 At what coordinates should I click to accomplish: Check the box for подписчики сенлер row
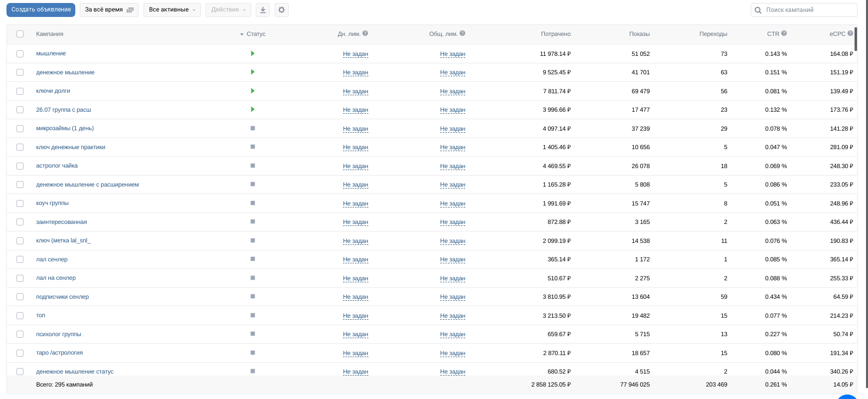click(x=20, y=297)
